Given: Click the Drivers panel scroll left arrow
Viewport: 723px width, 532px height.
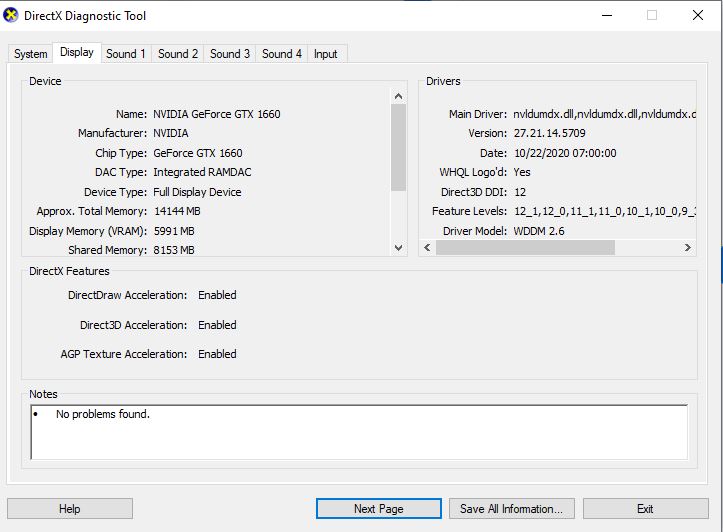Looking at the screenshot, I should tap(427, 248).
